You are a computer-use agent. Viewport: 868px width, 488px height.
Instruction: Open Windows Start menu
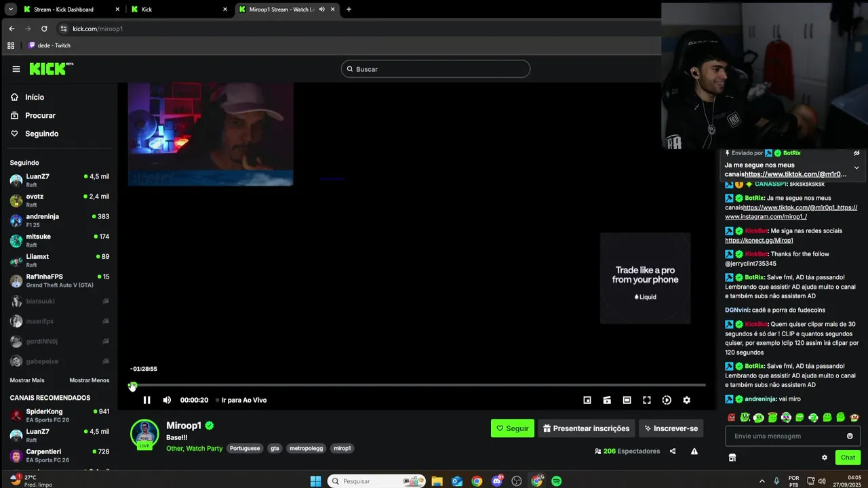pos(315,481)
